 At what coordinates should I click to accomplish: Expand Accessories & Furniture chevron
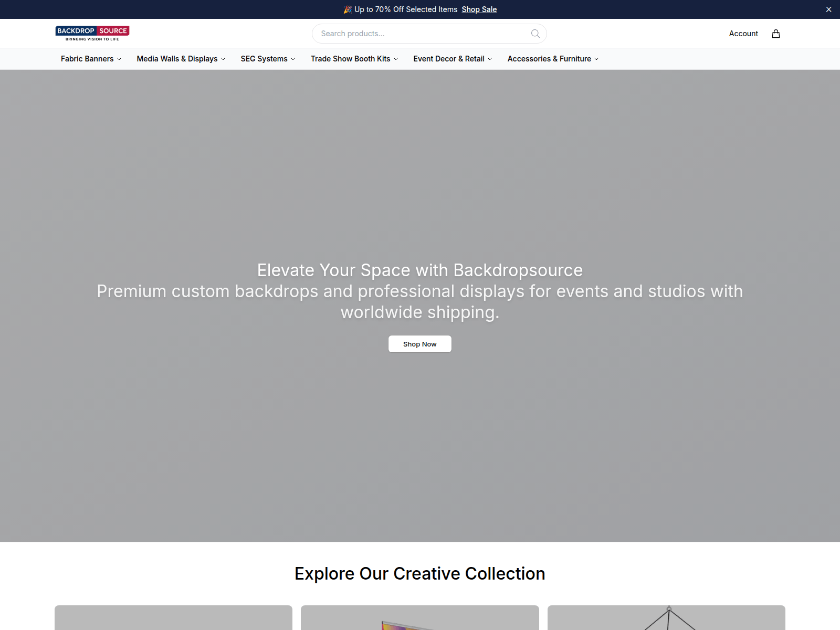coord(596,59)
